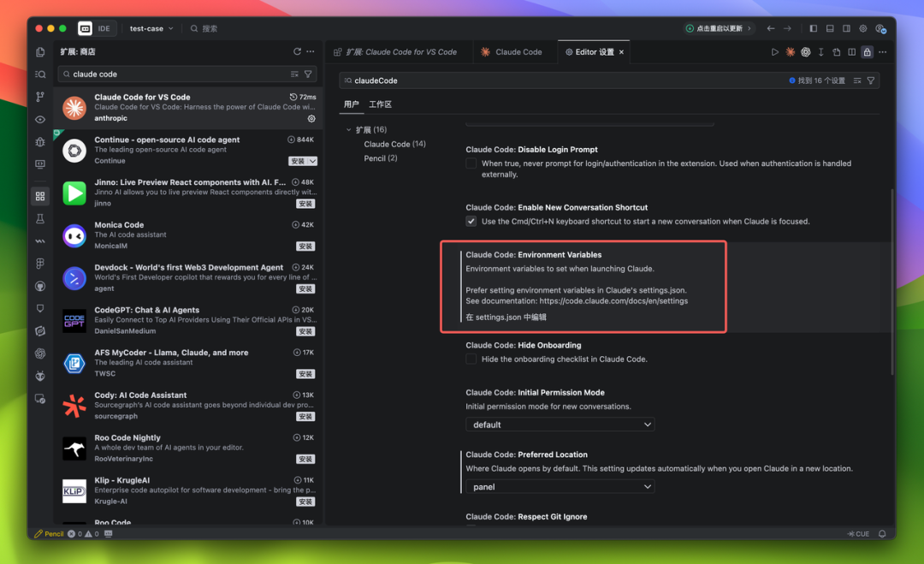The width and height of the screenshot is (924, 564).
Task: Refresh the extension marketplace list
Action: click(x=297, y=51)
